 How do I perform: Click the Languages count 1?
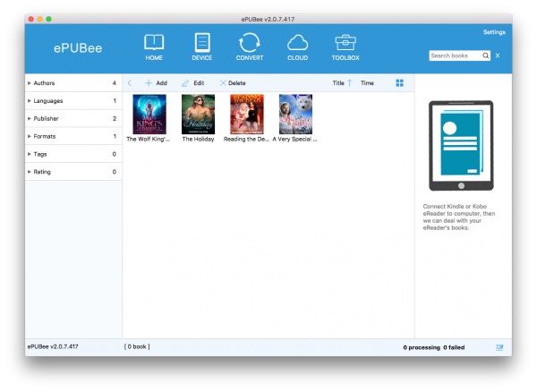point(115,100)
